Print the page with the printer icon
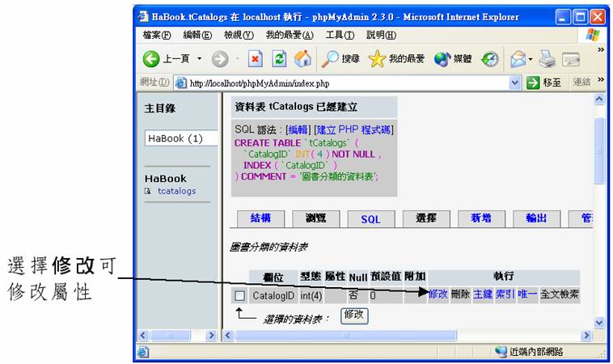 click(x=547, y=59)
